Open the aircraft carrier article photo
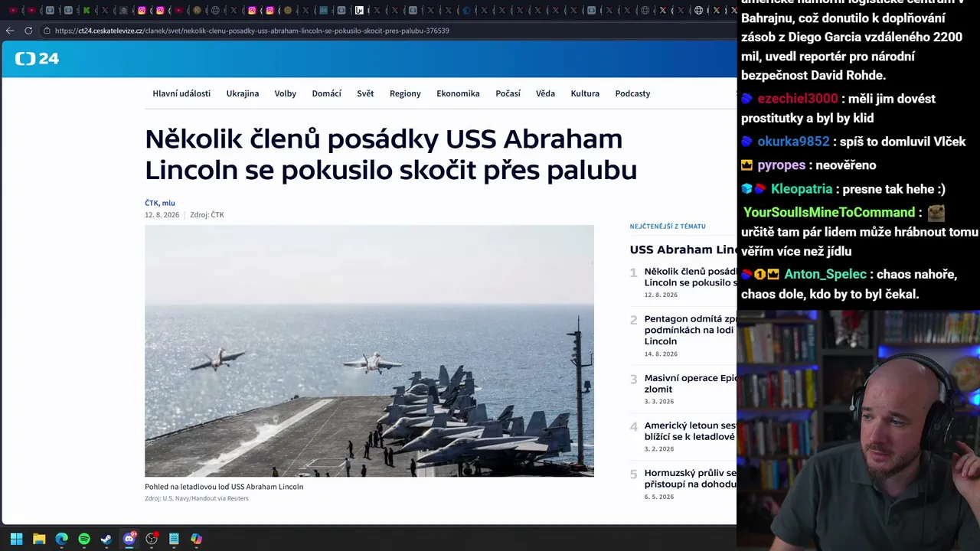The width and height of the screenshot is (980, 551). click(369, 350)
